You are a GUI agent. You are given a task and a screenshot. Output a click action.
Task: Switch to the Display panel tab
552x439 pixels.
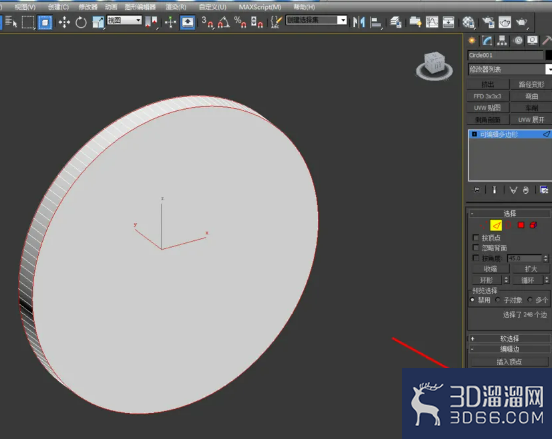point(532,40)
